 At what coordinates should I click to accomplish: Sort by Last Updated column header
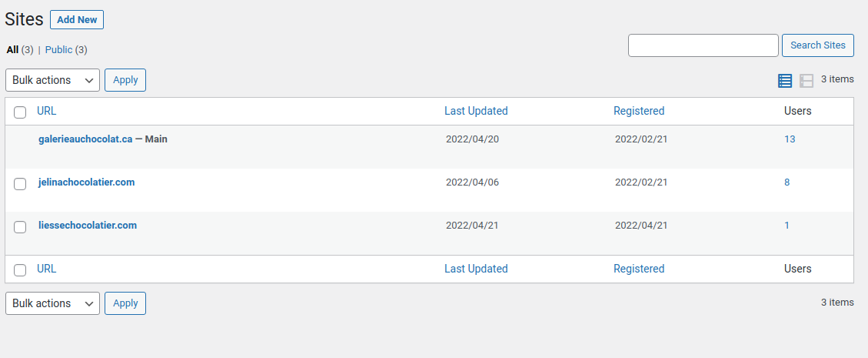[476, 111]
